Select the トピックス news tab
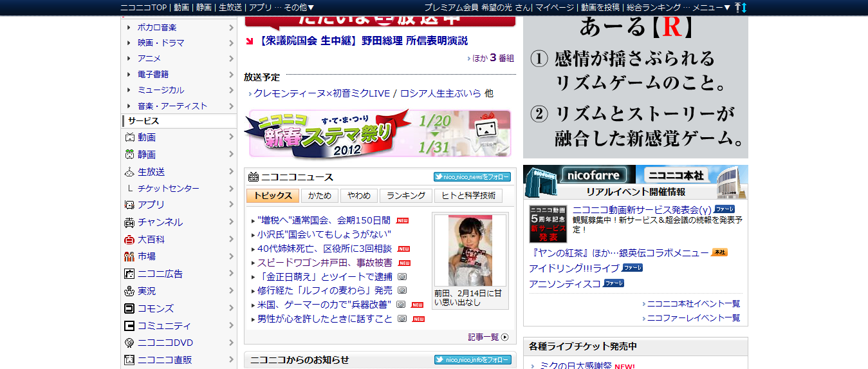Screen dimensions: 868x369 coord(273,196)
